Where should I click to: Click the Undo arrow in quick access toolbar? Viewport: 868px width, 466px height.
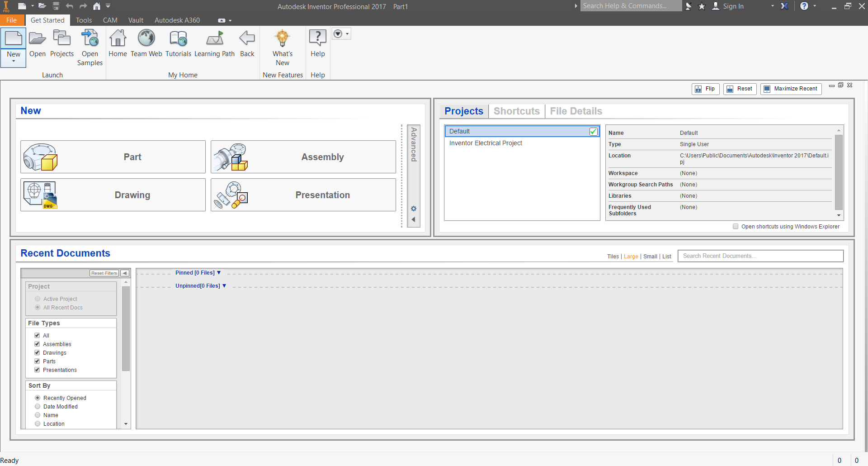click(x=69, y=6)
